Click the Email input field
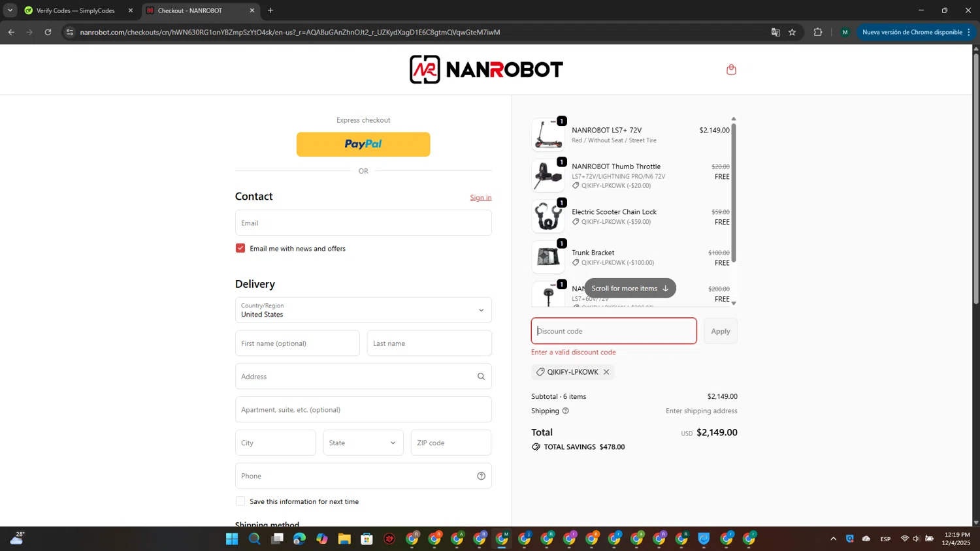The height and width of the screenshot is (551, 980). pyautogui.click(x=363, y=223)
